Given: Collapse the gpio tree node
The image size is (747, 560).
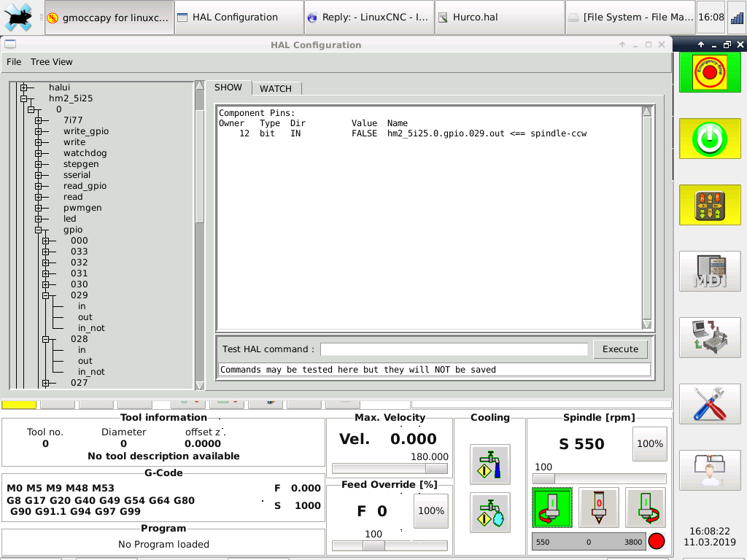Looking at the screenshot, I should point(38,230).
